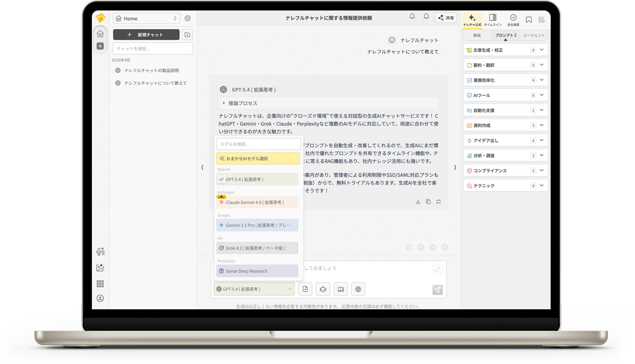Switch to 動画 sub-tab
The width and height of the screenshot is (635, 364).
click(477, 35)
